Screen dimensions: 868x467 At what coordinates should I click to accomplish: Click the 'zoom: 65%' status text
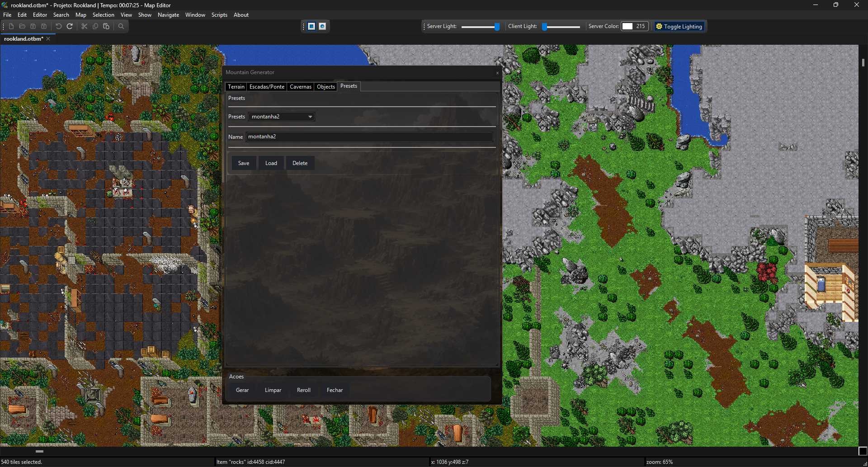660,462
